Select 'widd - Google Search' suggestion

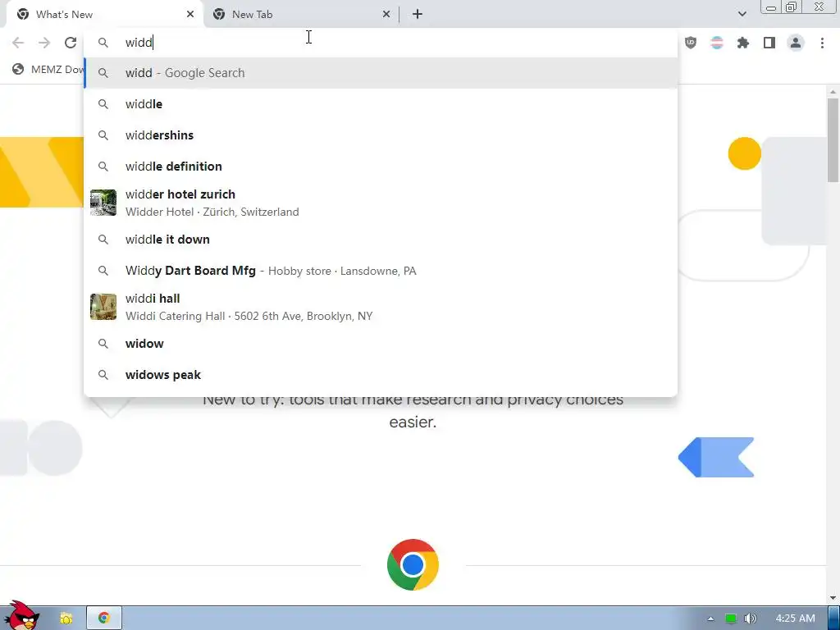click(381, 73)
